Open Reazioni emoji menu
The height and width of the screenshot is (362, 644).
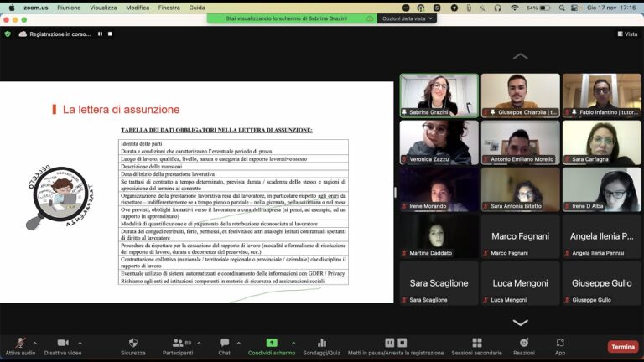coord(524,346)
